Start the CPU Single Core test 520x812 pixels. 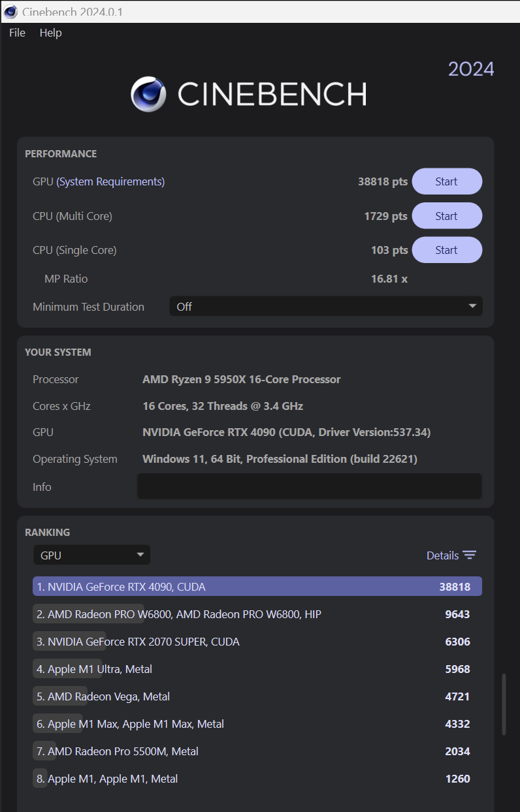[x=446, y=250]
